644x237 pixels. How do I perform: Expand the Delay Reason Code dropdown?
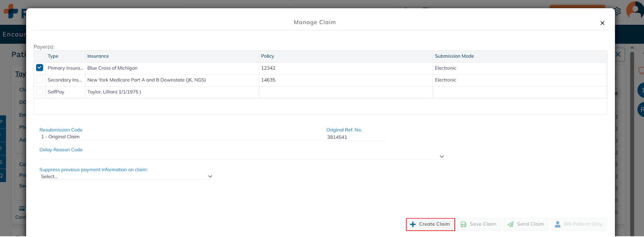click(442, 156)
